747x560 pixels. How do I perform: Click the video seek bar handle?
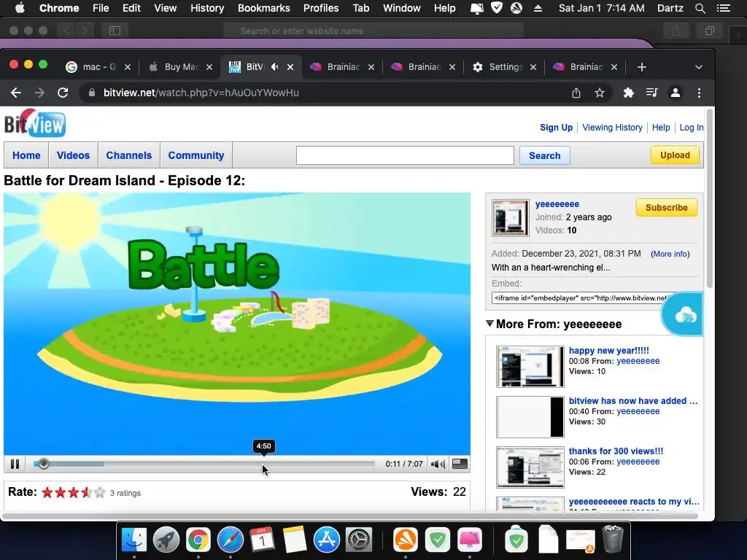click(43, 464)
